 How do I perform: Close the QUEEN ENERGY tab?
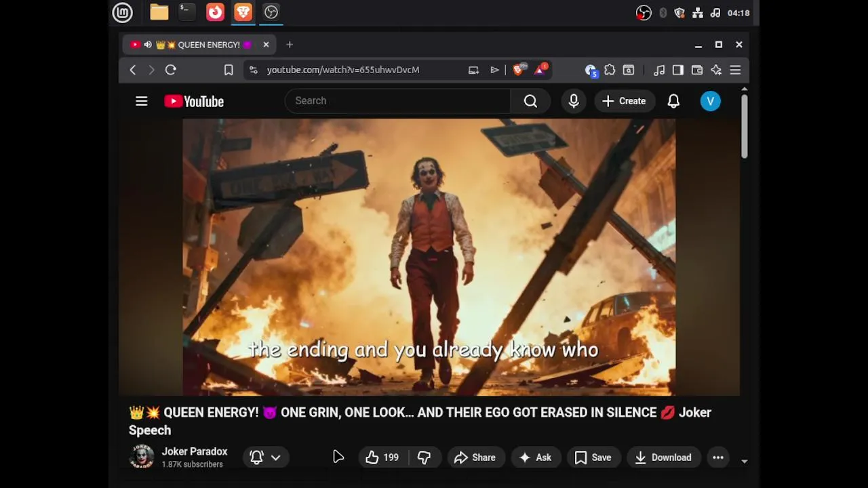click(x=266, y=45)
